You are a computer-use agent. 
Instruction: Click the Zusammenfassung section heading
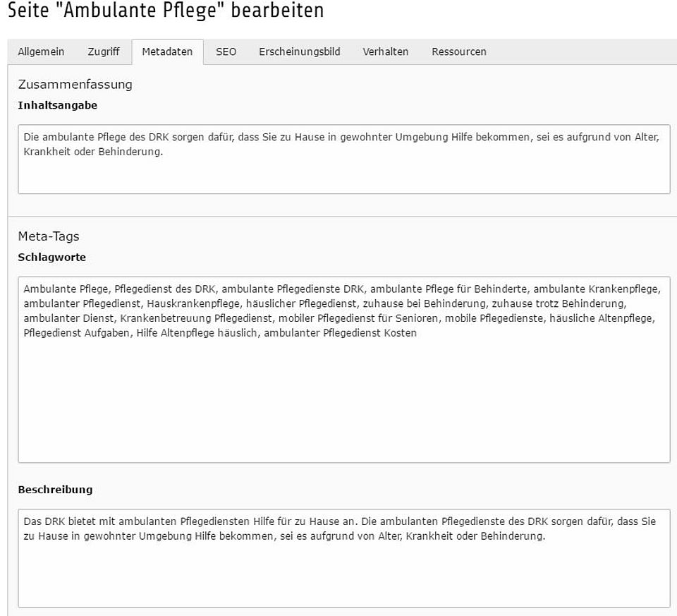[75, 85]
